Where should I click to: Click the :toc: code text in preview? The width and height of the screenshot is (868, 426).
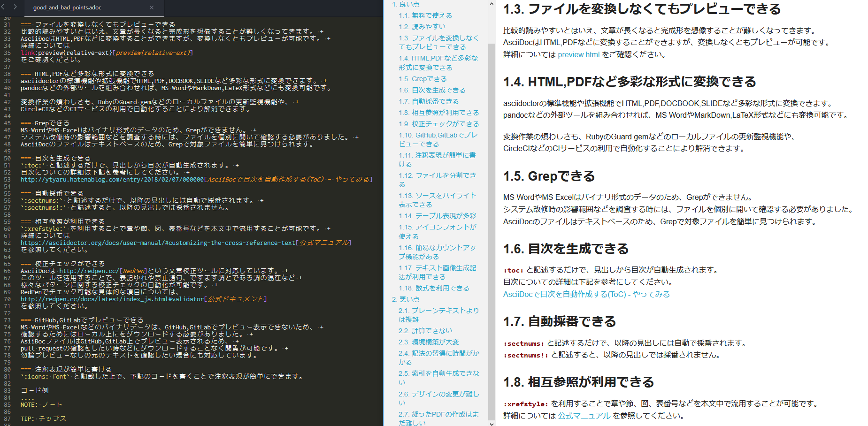coord(513,270)
